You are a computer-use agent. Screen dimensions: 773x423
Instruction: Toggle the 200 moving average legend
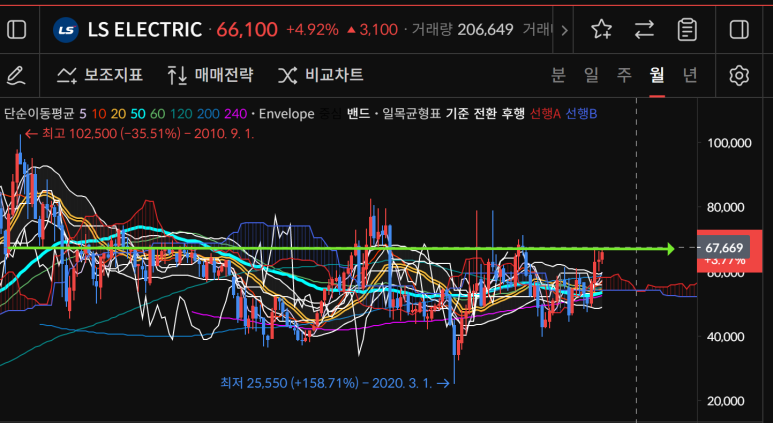click(208, 114)
